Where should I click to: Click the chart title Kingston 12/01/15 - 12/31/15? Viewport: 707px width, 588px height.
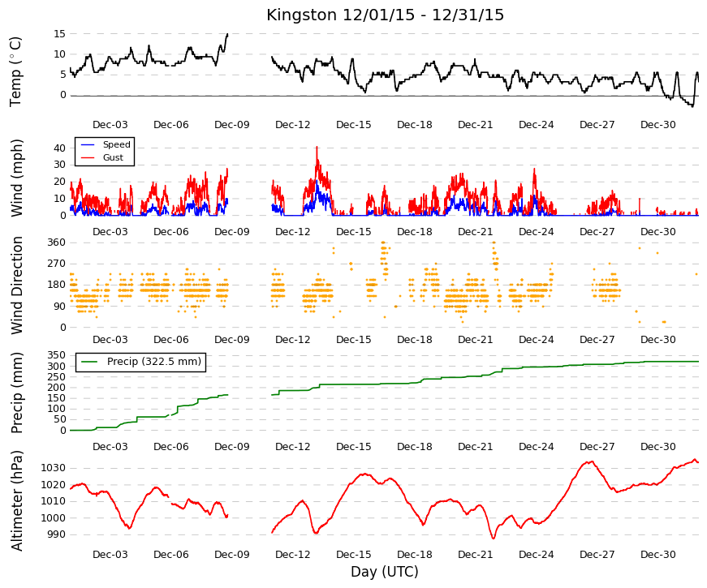[x=385, y=15]
